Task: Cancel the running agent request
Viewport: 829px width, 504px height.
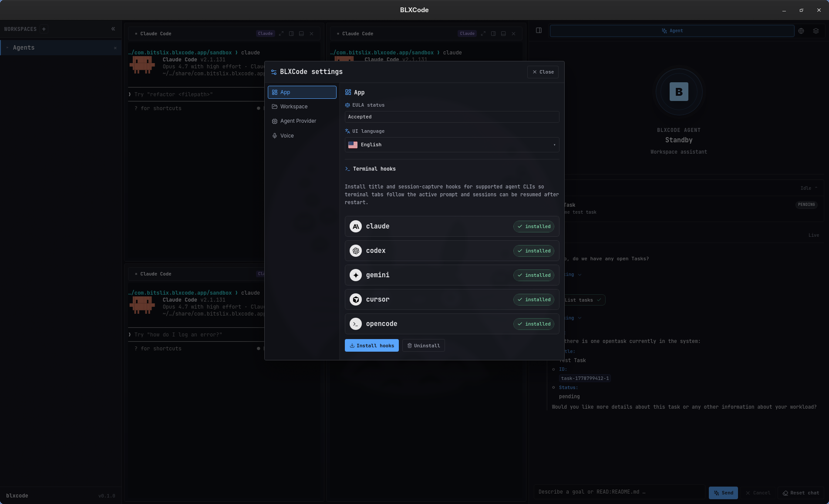Action: click(758, 493)
